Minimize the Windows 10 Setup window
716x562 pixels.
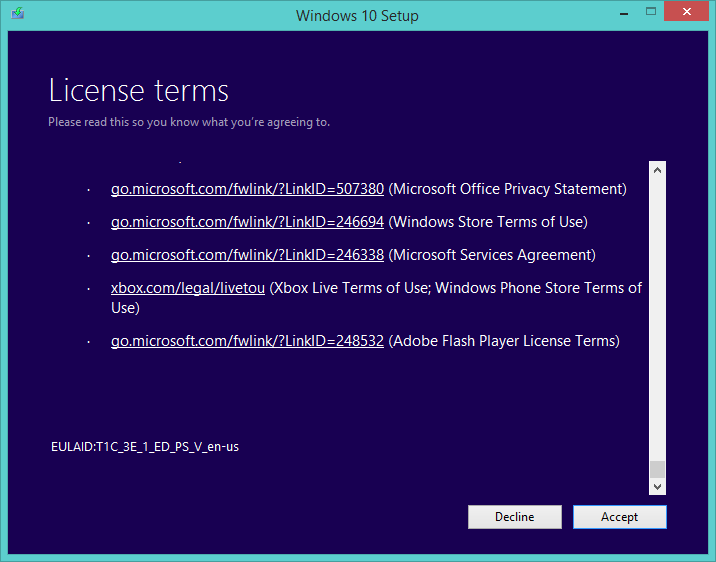(624, 12)
